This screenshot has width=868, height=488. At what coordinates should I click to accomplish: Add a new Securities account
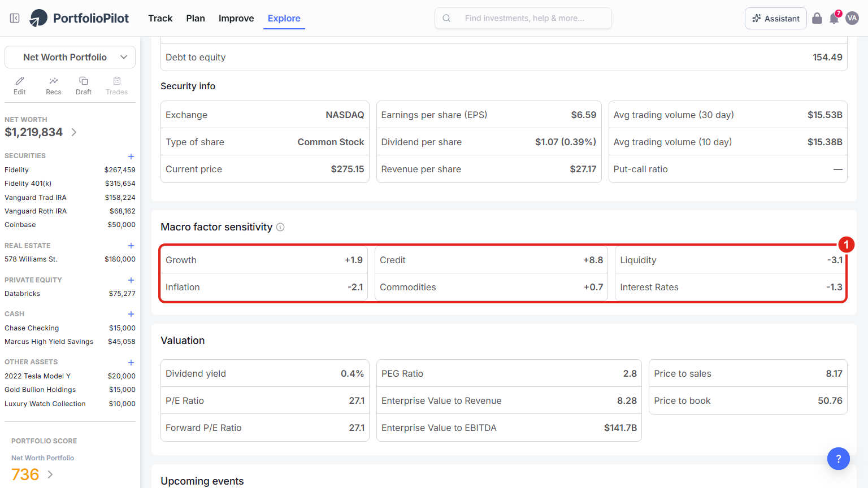[x=131, y=156]
